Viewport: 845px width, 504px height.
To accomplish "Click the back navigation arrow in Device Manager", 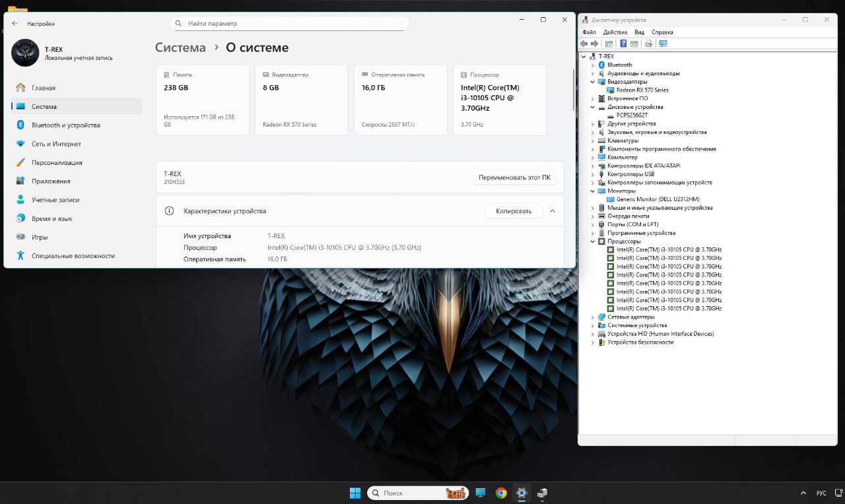I will click(584, 44).
